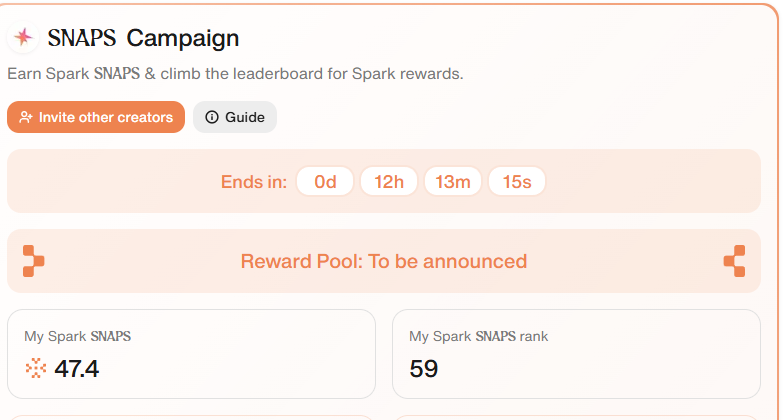Click the rank number 59
This screenshot has height=420, width=783.
click(423, 369)
